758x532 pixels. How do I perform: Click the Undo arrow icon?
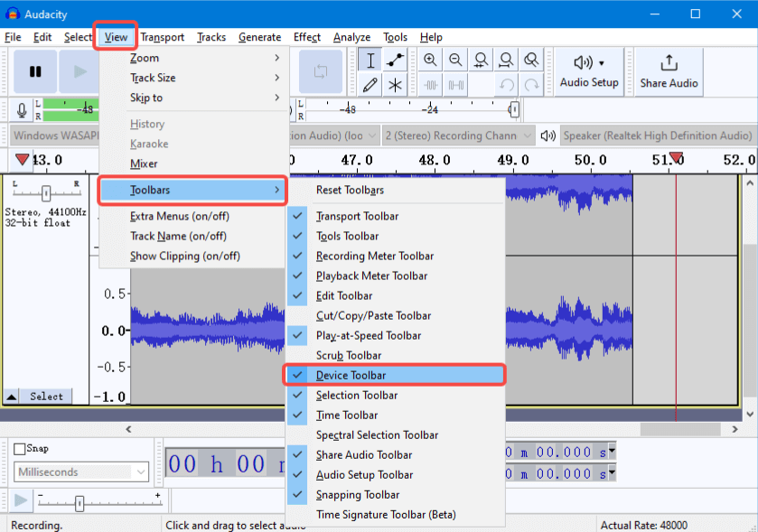tap(506, 85)
